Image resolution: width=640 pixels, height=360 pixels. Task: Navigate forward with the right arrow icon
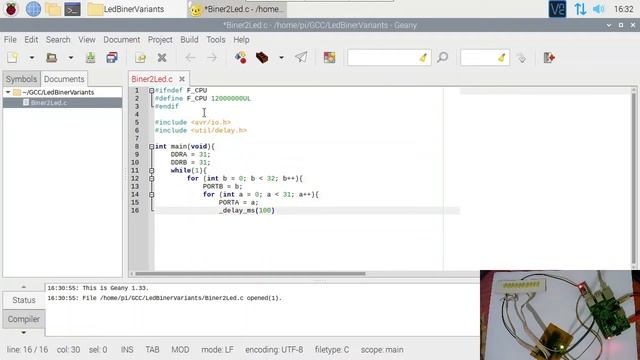pyautogui.click(x=212, y=58)
